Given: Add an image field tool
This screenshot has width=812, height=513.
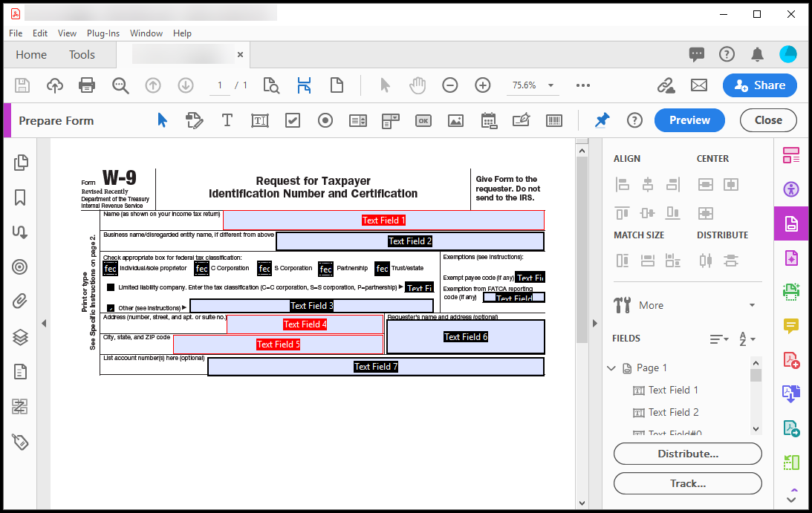Looking at the screenshot, I should [455, 120].
